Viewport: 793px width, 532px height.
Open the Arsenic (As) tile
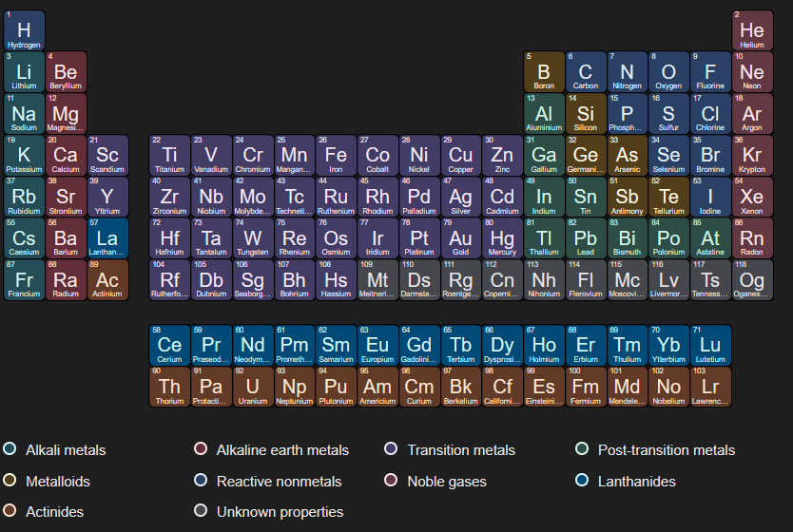point(628,155)
